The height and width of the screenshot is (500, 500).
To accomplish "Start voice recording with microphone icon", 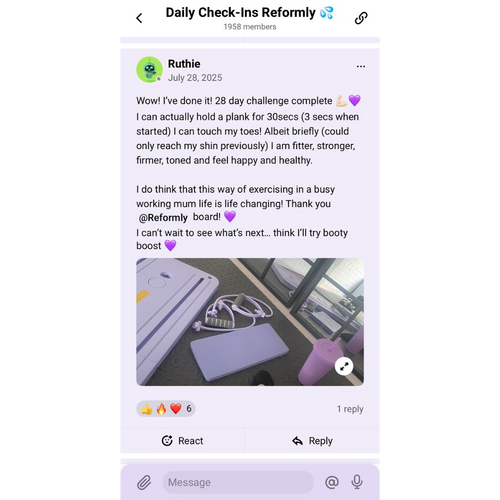I will click(357, 482).
